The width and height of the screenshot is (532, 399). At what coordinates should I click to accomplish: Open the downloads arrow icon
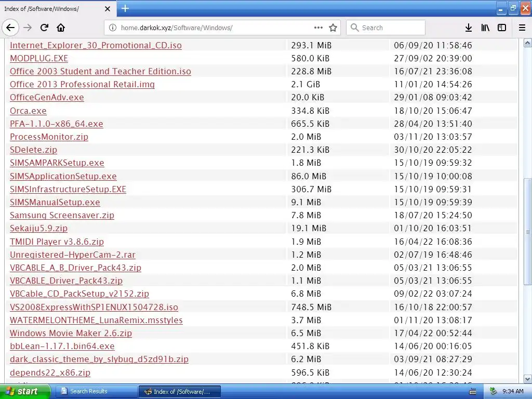(469, 28)
